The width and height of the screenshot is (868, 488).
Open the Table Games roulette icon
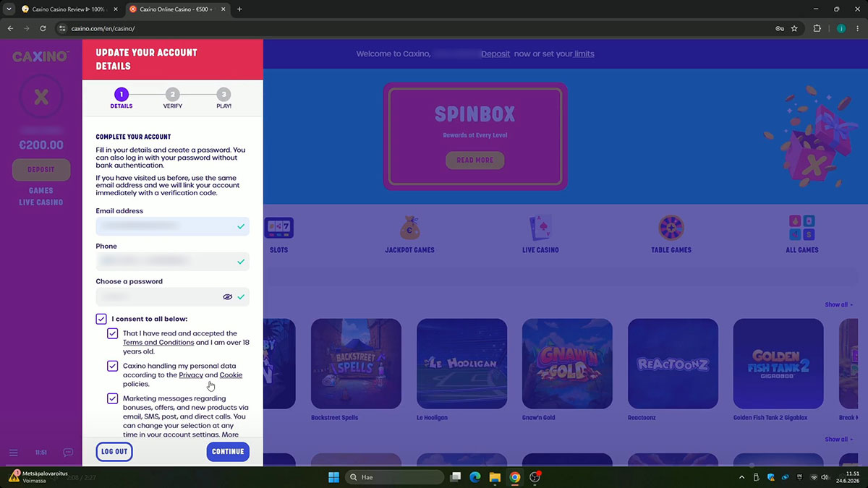click(x=671, y=228)
